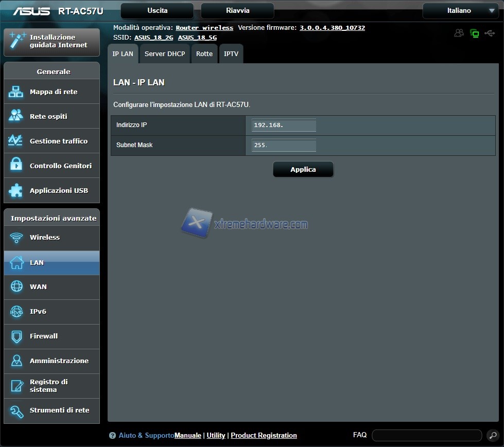Click the Uscita logout button
Screen dimensions: 504x447
coord(157,11)
